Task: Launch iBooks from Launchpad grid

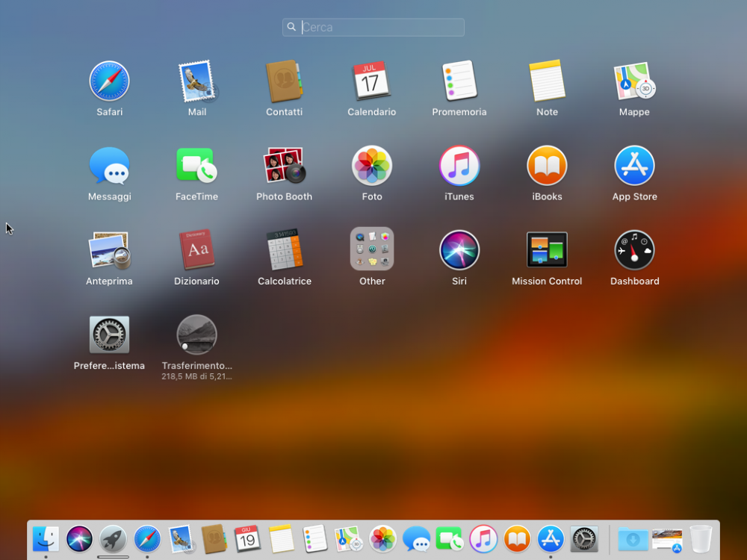Action: (547, 166)
